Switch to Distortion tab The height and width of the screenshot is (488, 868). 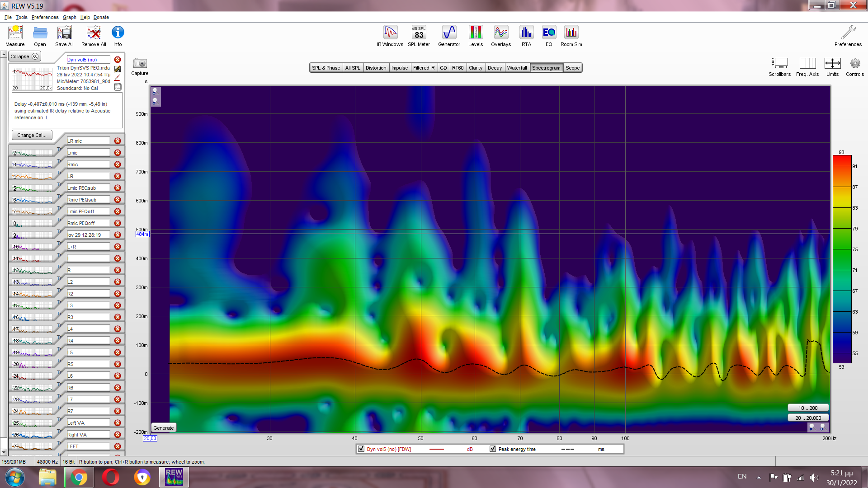[376, 68]
